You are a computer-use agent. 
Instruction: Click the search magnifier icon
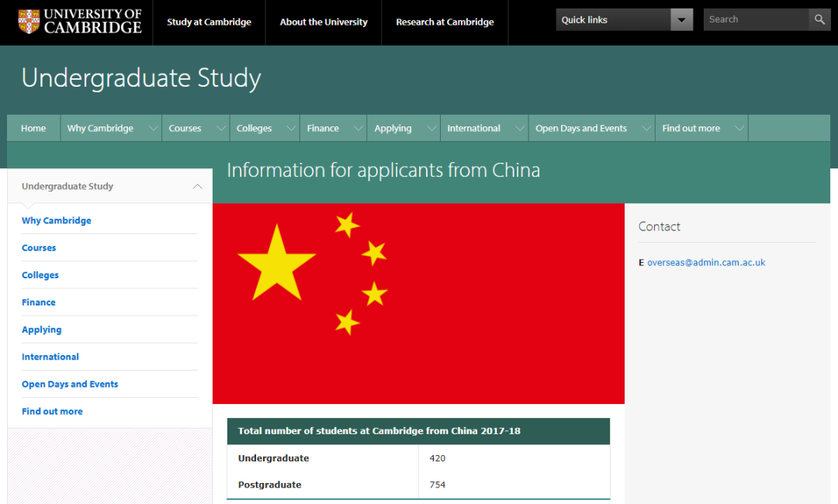click(819, 19)
